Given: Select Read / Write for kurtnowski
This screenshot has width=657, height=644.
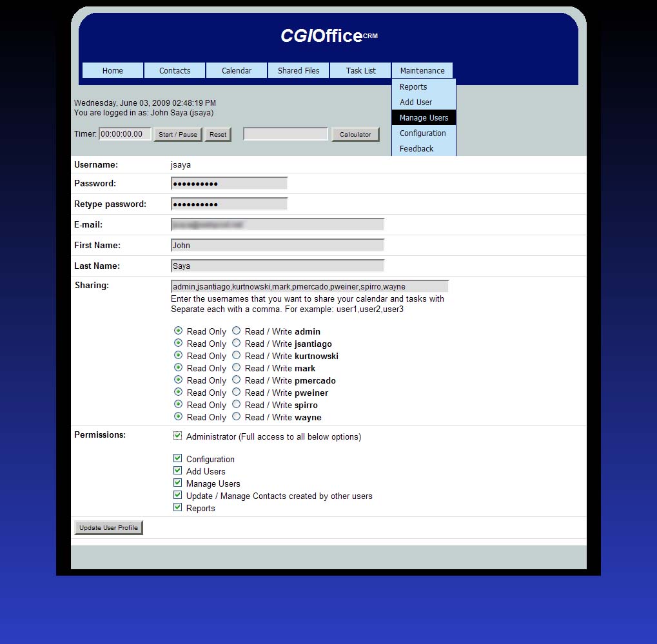Looking at the screenshot, I should (237, 355).
